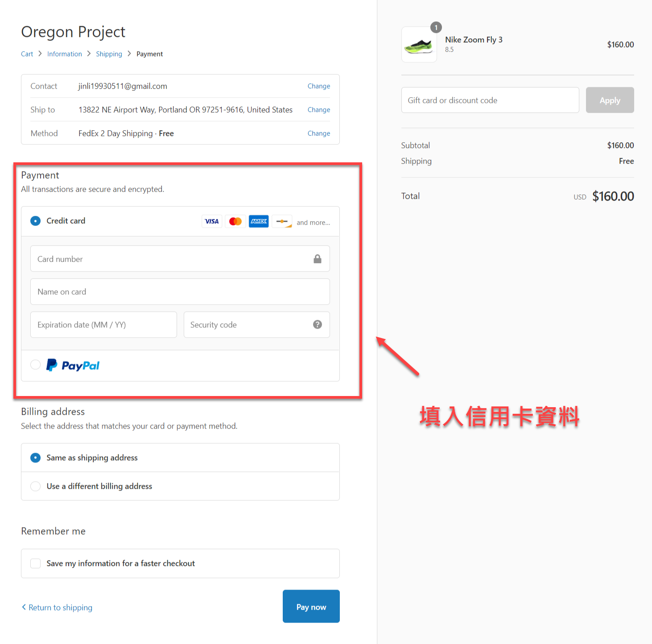Select the Credit card radio button
Viewport: 652px width, 644px height.
(36, 221)
